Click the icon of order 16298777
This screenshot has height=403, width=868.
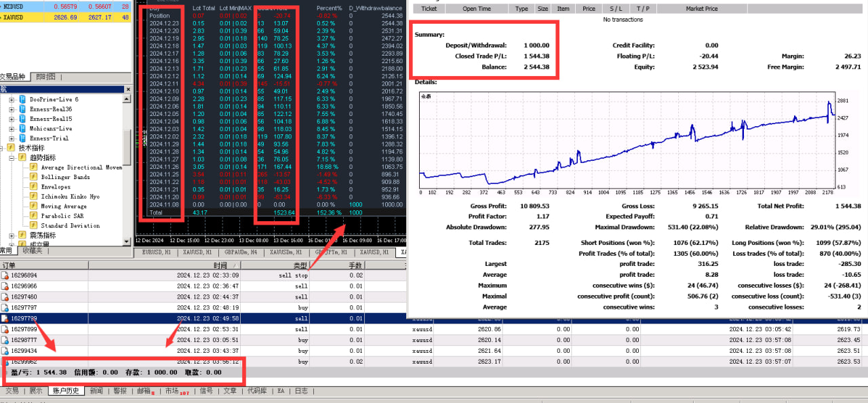pos(5,340)
